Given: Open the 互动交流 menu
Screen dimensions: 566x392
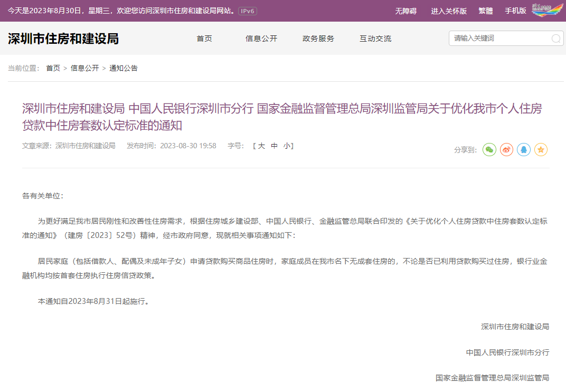Looking at the screenshot, I should [x=375, y=38].
